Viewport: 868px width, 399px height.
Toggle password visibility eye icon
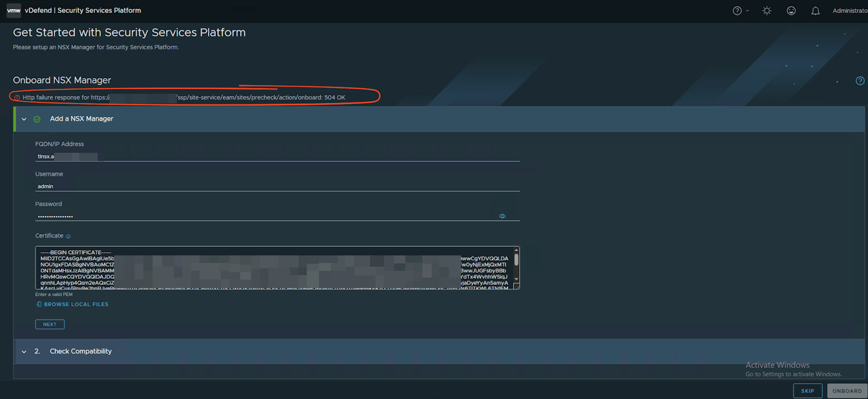502,216
